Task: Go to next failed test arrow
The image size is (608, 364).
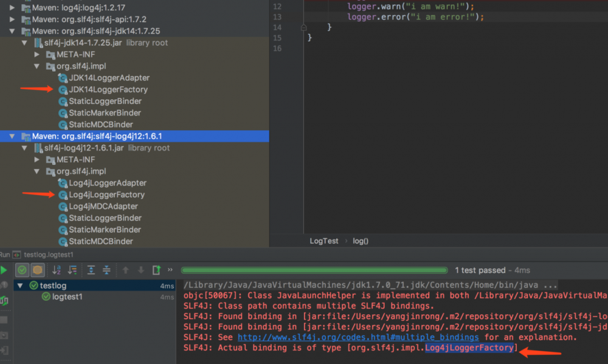Action: (141, 270)
